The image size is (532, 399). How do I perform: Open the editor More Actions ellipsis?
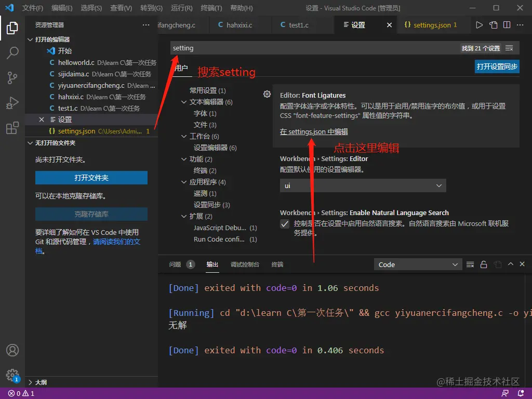tap(520, 25)
